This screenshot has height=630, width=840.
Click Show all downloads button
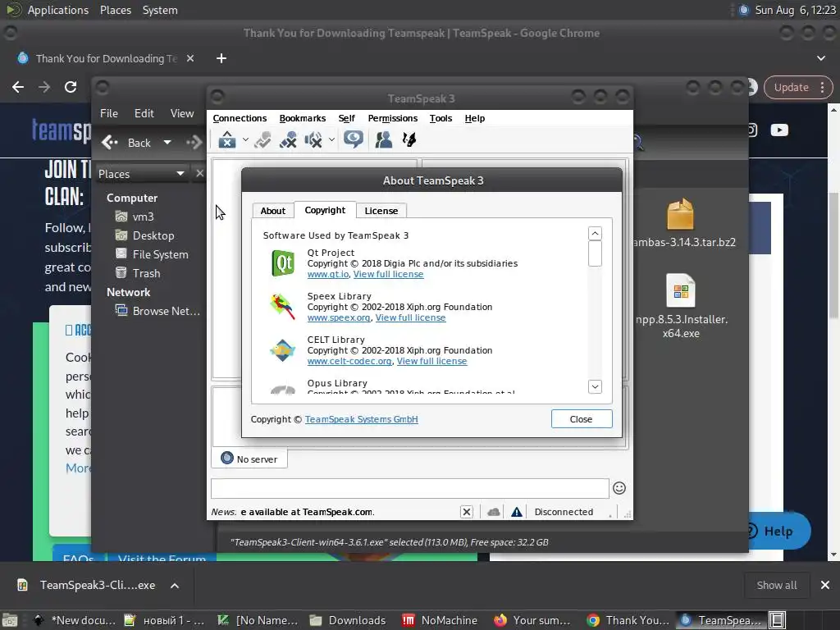pos(777,585)
